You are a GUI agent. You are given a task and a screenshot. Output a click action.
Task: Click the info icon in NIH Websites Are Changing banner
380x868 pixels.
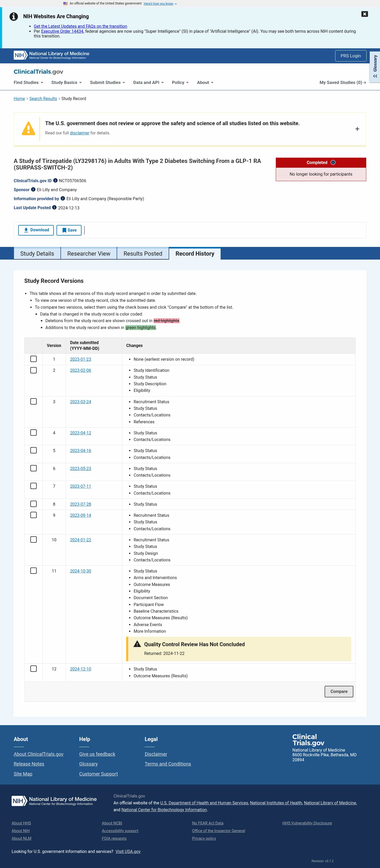tap(14, 17)
